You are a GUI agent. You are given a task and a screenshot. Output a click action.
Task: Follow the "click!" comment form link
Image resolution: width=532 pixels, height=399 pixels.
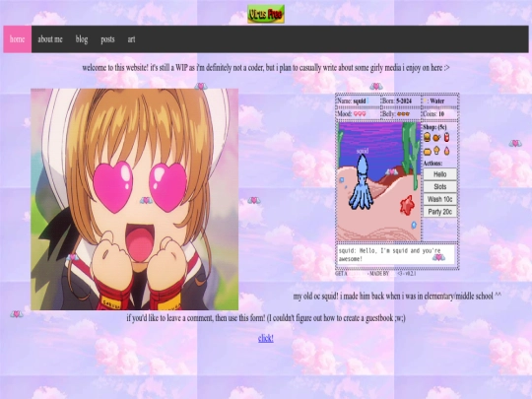[x=266, y=338]
